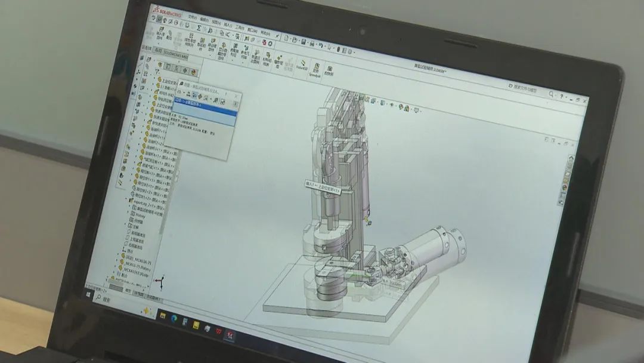
Task: Open the 工具 (Tools) menu
Action: tap(239, 27)
